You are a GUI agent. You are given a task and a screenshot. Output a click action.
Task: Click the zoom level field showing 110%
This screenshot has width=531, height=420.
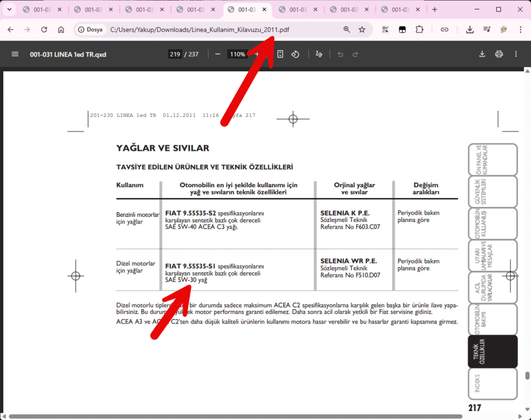(237, 54)
